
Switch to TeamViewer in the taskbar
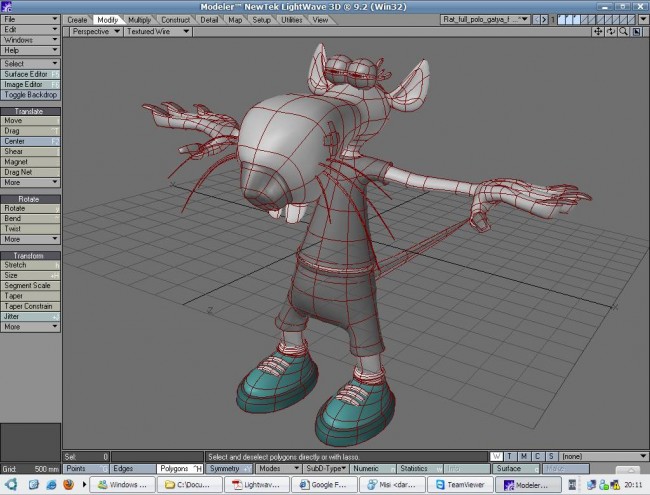tap(461, 485)
